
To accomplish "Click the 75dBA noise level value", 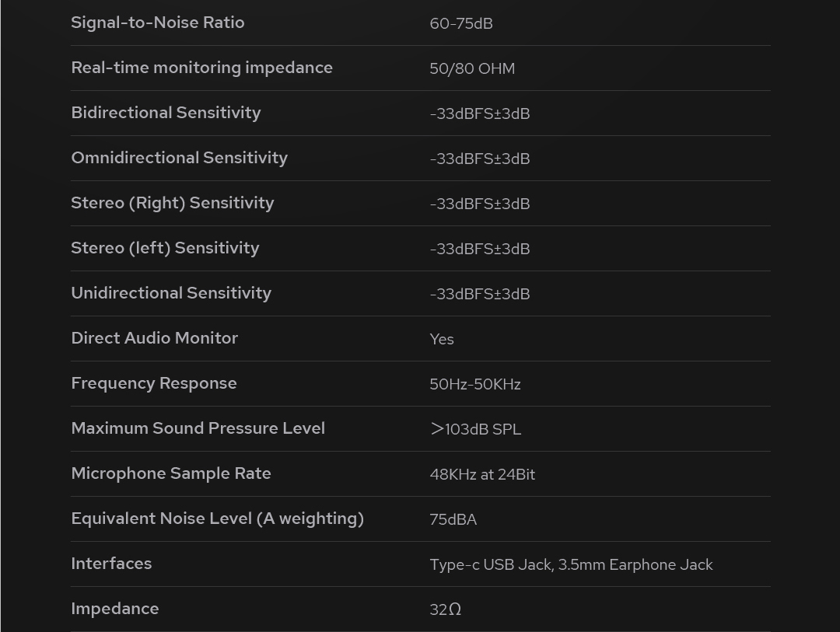I will point(453,519).
